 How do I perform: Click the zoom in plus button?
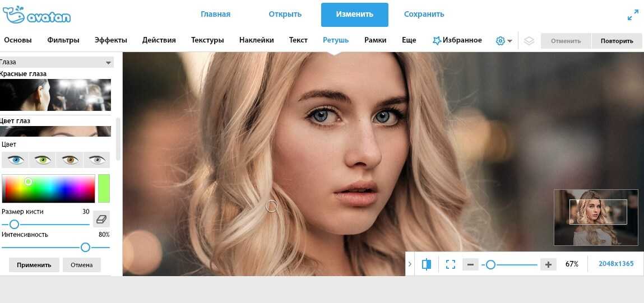(548, 265)
